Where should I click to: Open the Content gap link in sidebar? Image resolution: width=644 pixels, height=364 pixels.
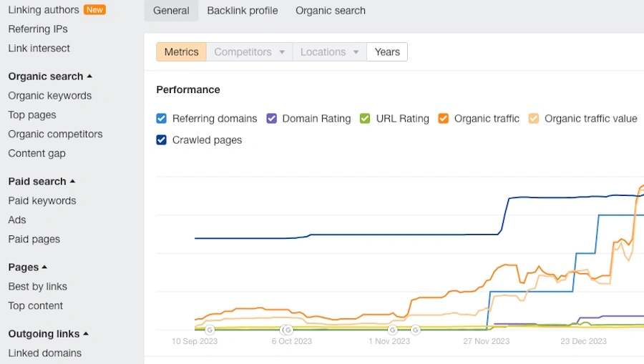36,154
